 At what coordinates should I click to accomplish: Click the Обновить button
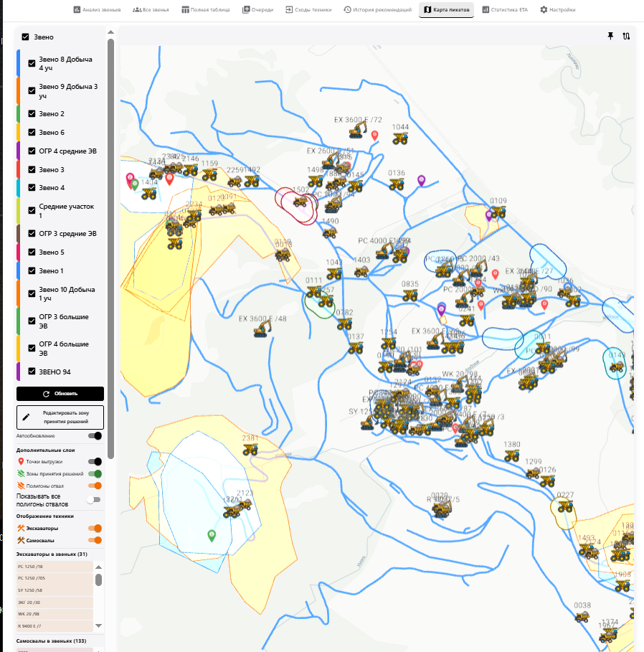coord(60,394)
